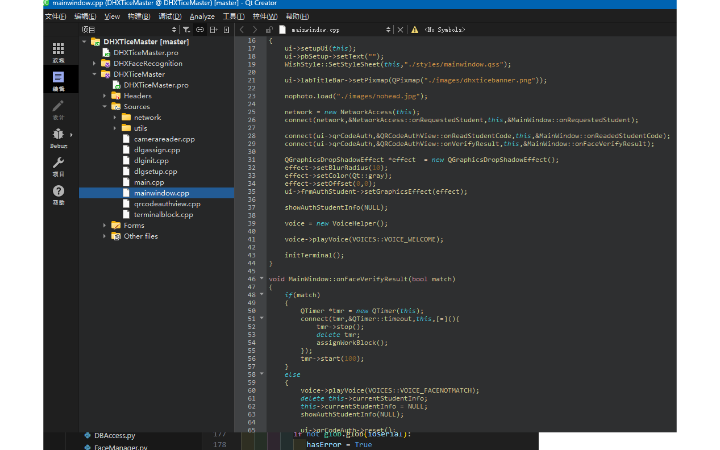Click the Forms folder icon
The image size is (720, 450).
click(116, 225)
